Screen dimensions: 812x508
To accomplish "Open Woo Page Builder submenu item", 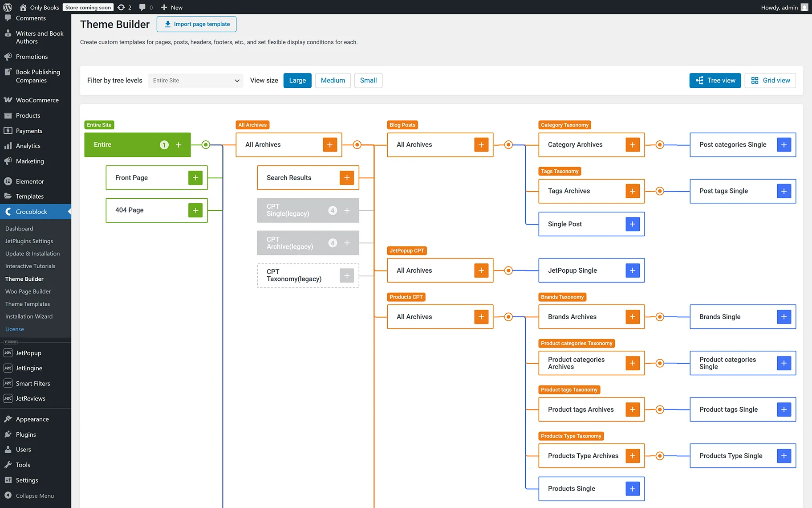I will [x=28, y=291].
